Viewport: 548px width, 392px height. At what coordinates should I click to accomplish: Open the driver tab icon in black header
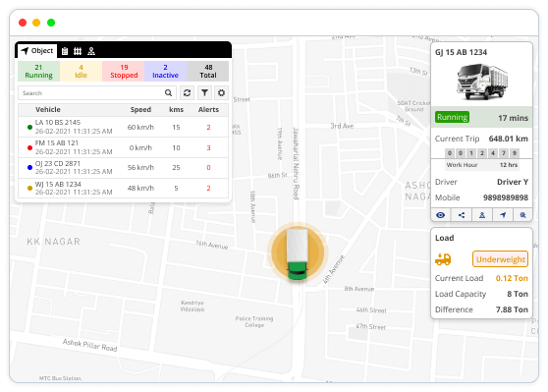[91, 51]
